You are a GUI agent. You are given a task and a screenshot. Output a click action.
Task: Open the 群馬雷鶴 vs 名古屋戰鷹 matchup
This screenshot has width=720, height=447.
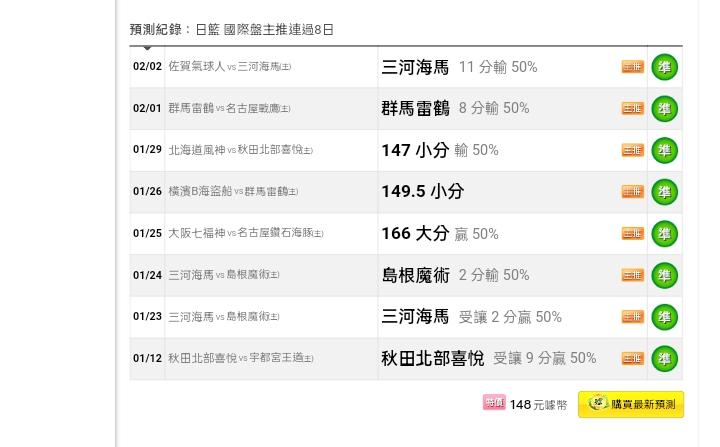coord(229,108)
